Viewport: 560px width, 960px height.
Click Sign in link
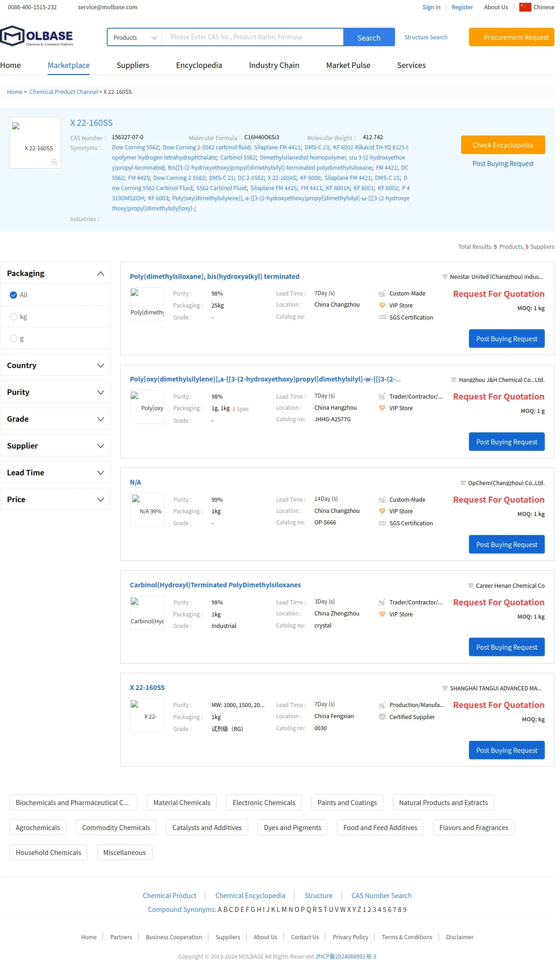pyautogui.click(x=432, y=7)
